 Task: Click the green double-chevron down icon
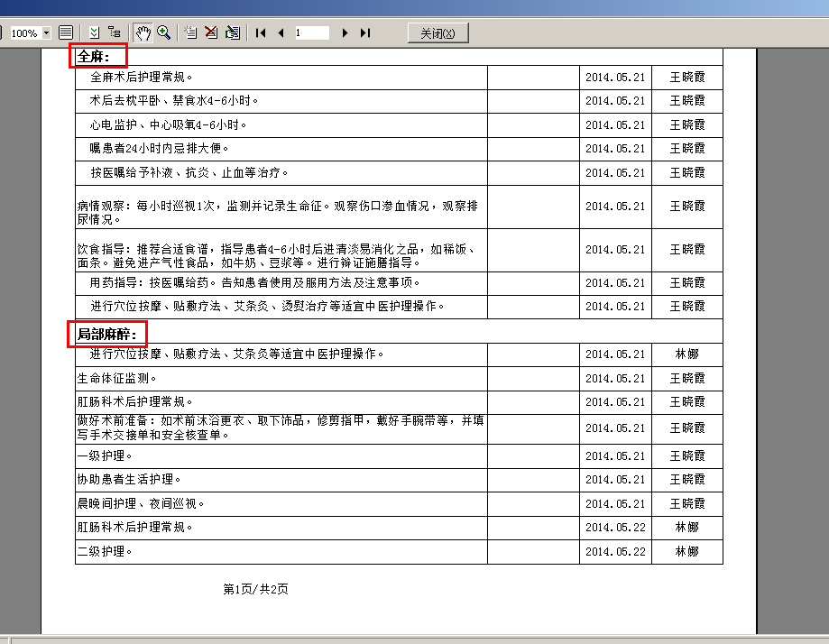[x=94, y=32]
